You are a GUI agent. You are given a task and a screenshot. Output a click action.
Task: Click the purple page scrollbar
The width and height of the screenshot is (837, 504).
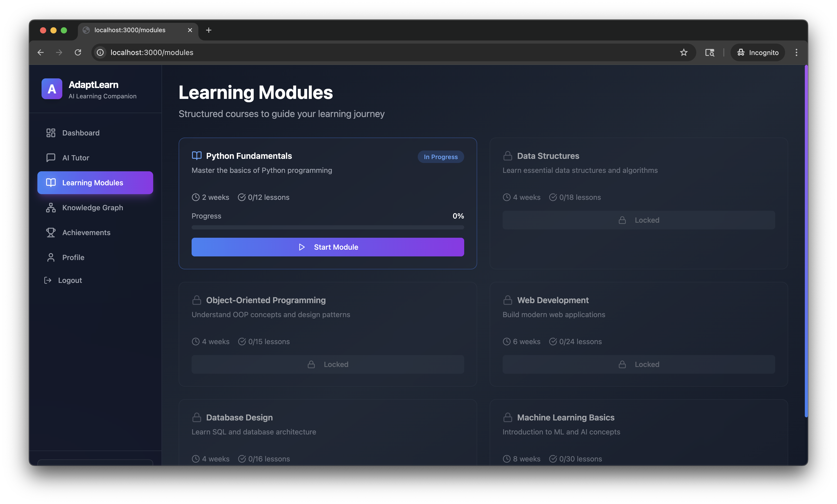point(806,241)
